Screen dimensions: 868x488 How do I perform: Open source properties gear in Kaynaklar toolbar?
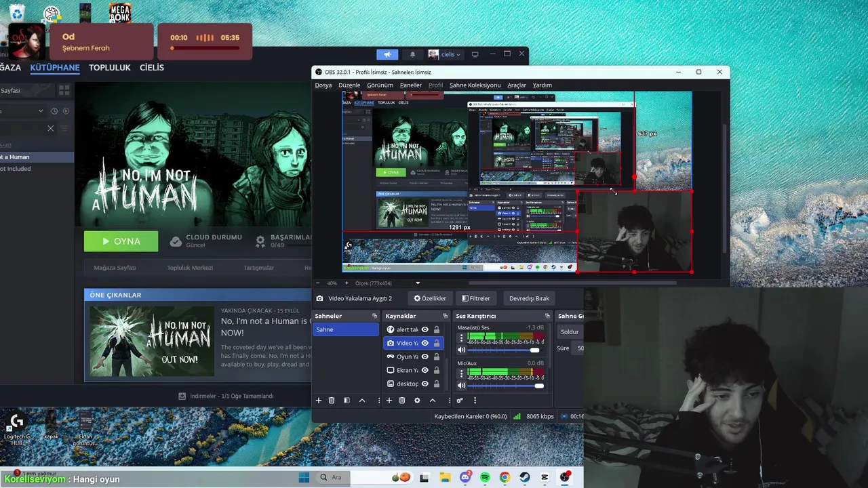(x=417, y=401)
